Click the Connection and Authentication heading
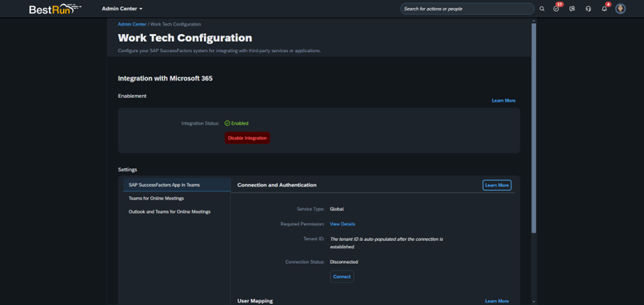Screen dimensions: 644x305 click(x=276, y=185)
